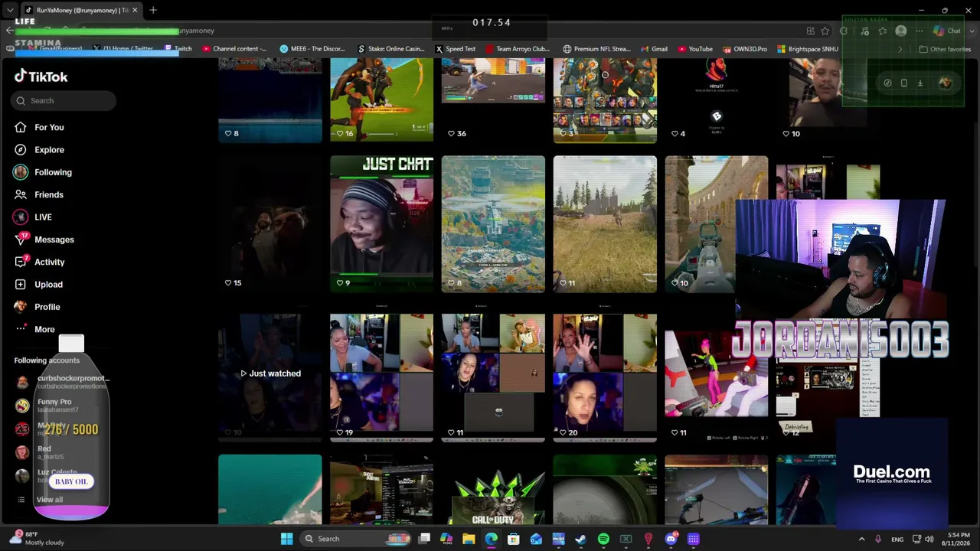The image size is (980, 551).
Task: Open the Twitch bookmark
Action: click(178, 49)
